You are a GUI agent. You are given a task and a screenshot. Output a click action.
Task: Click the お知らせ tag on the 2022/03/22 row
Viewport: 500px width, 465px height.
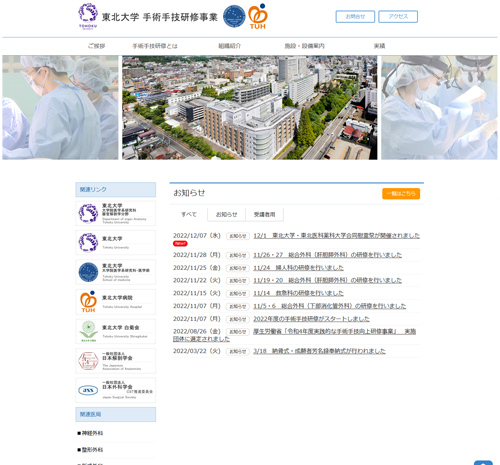pyautogui.click(x=238, y=351)
